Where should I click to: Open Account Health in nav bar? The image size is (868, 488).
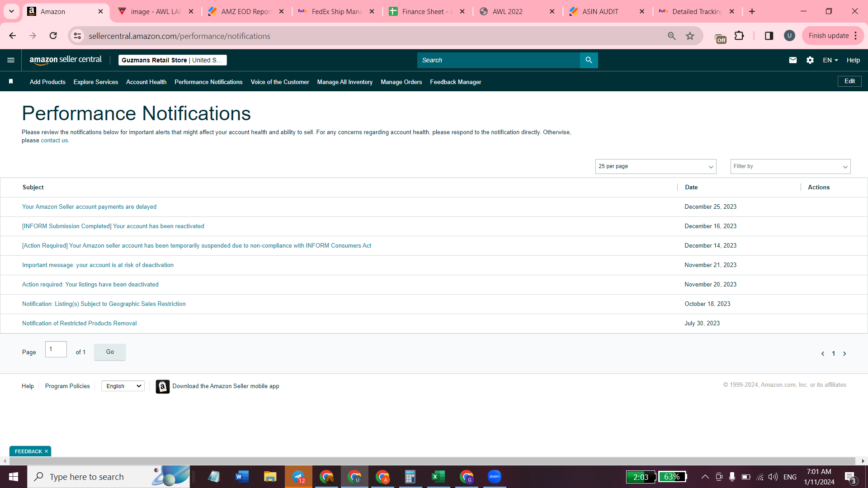pyautogui.click(x=146, y=82)
